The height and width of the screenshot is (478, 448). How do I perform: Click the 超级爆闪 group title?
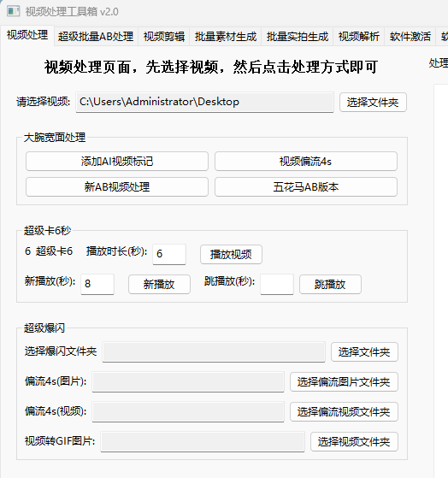[x=44, y=328]
